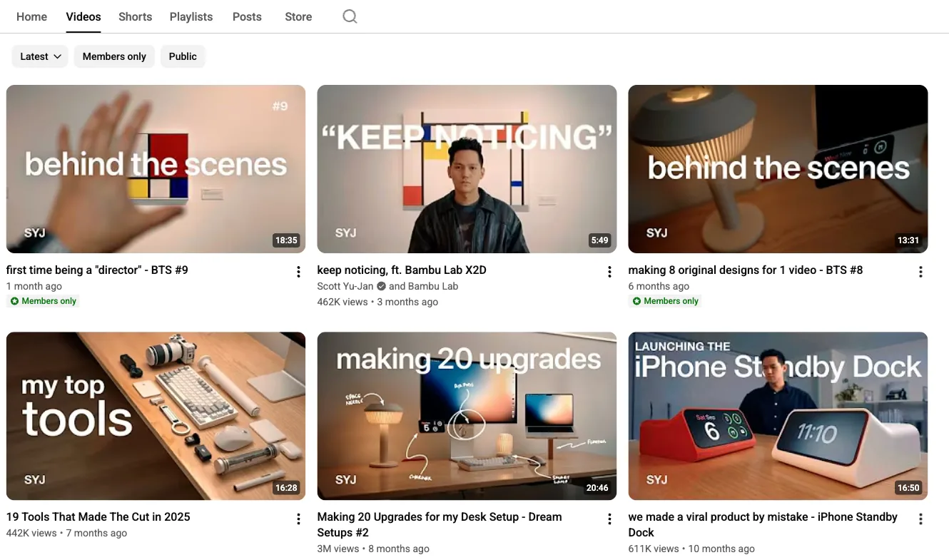
Task: Open more options for 'Making 20 Upgrades' video
Action: click(x=609, y=519)
